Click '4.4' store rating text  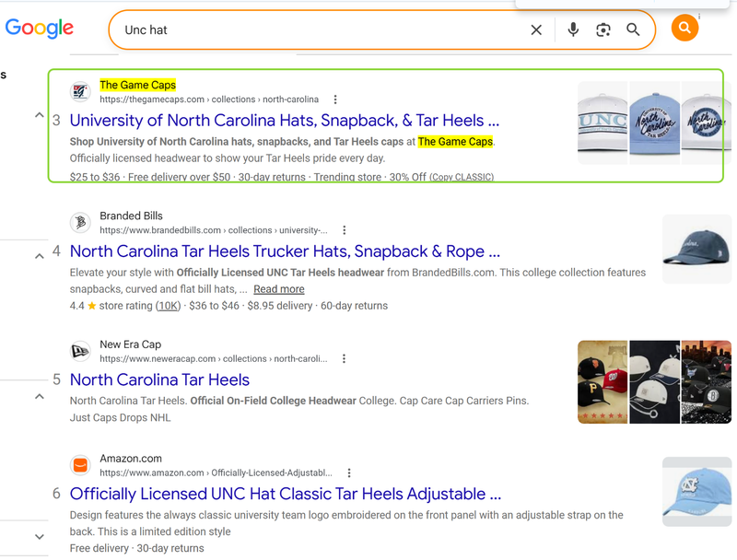point(77,306)
